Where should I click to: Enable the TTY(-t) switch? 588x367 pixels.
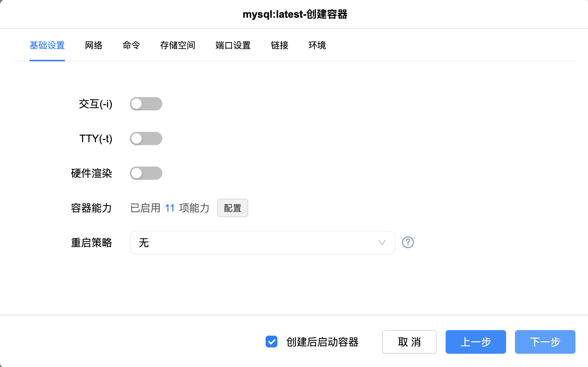tap(146, 138)
